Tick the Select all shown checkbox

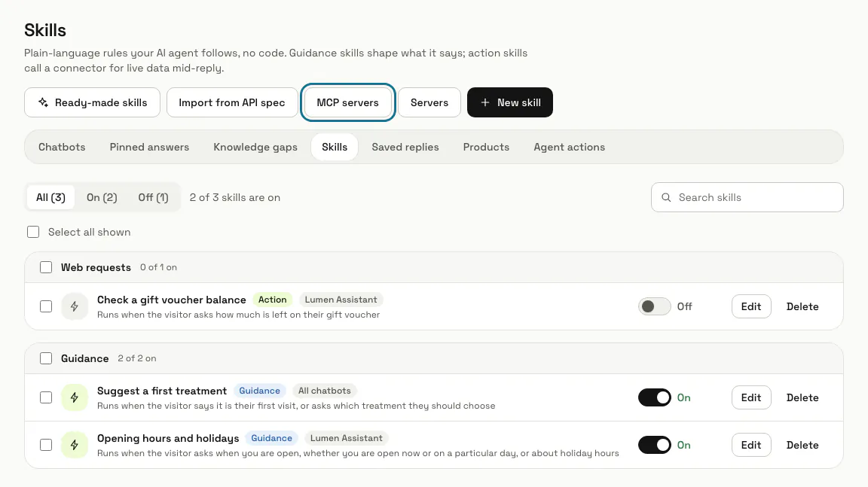33,232
